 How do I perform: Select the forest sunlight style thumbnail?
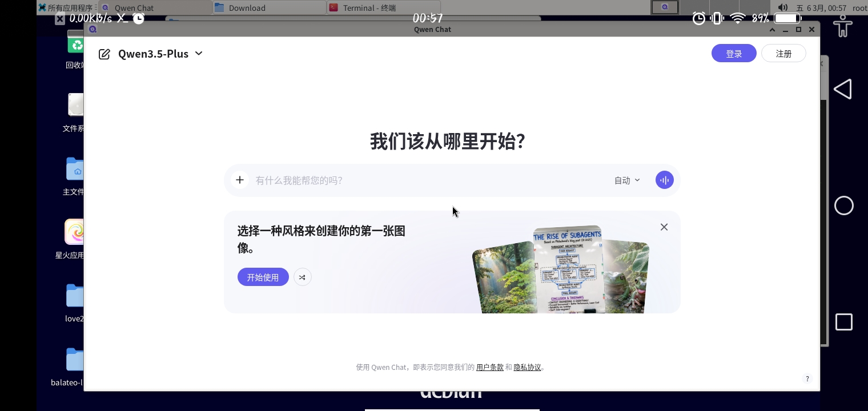pos(504,277)
